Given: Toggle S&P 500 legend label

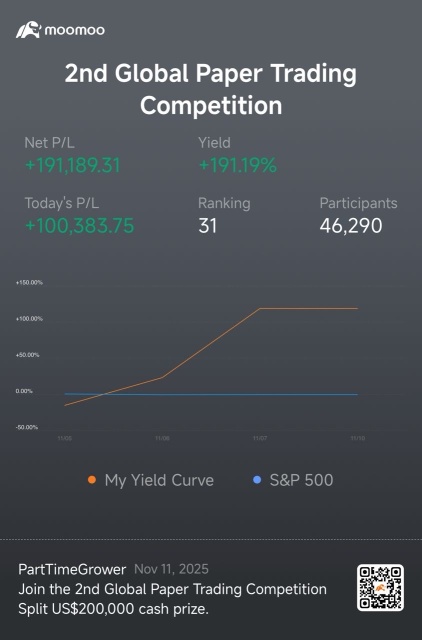Looking at the screenshot, I should (x=301, y=480).
